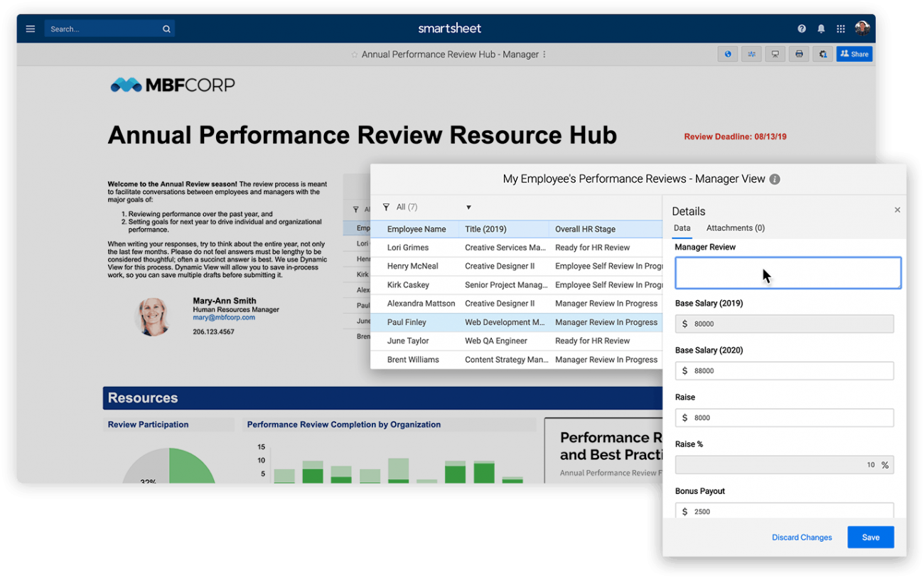Open the activity log icon
Screen dimensions: 924x578
(x=751, y=53)
